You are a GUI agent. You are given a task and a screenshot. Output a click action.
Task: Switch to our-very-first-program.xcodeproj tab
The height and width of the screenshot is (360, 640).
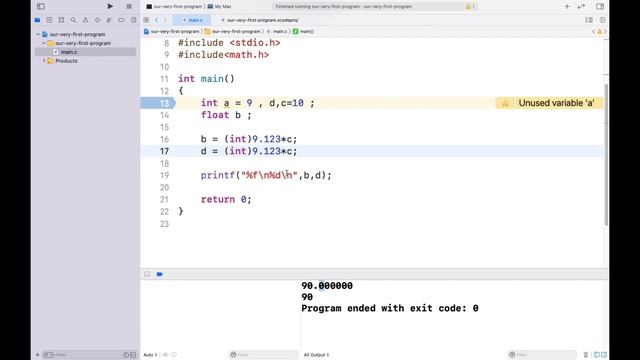pyautogui.click(x=260, y=20)
